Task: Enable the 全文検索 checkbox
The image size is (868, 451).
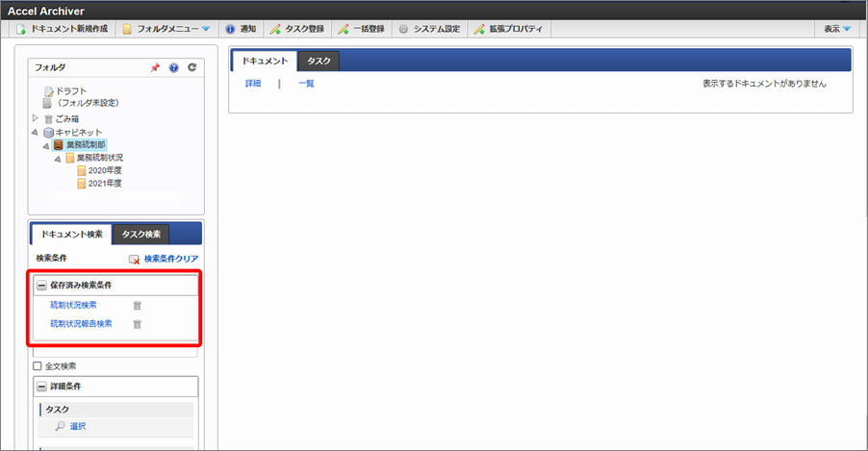Action: tap(38, 365)
